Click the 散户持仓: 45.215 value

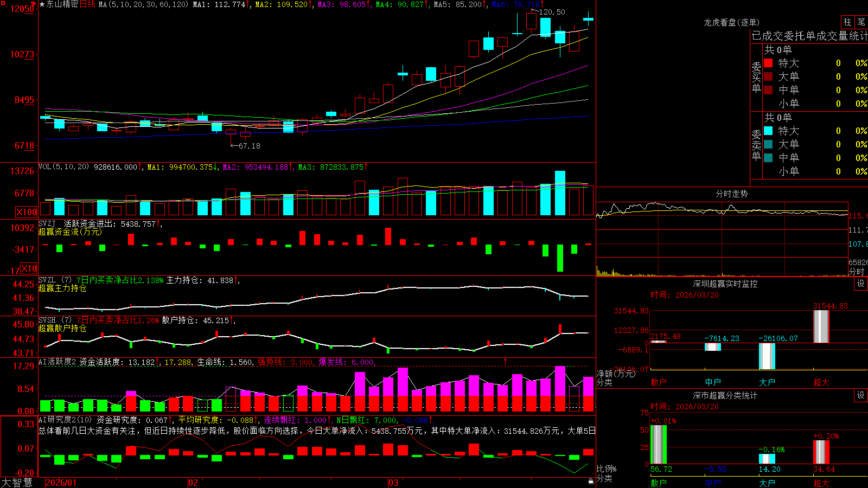[196, 320]
